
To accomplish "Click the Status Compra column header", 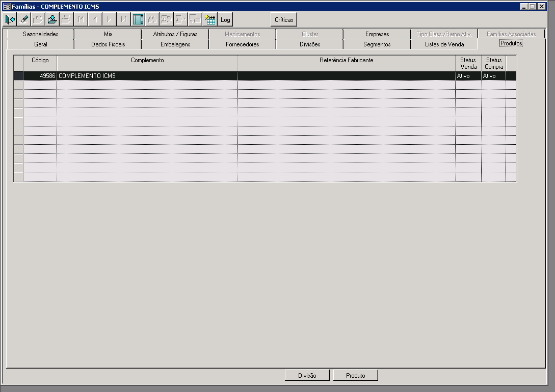I will click(494, 63).
